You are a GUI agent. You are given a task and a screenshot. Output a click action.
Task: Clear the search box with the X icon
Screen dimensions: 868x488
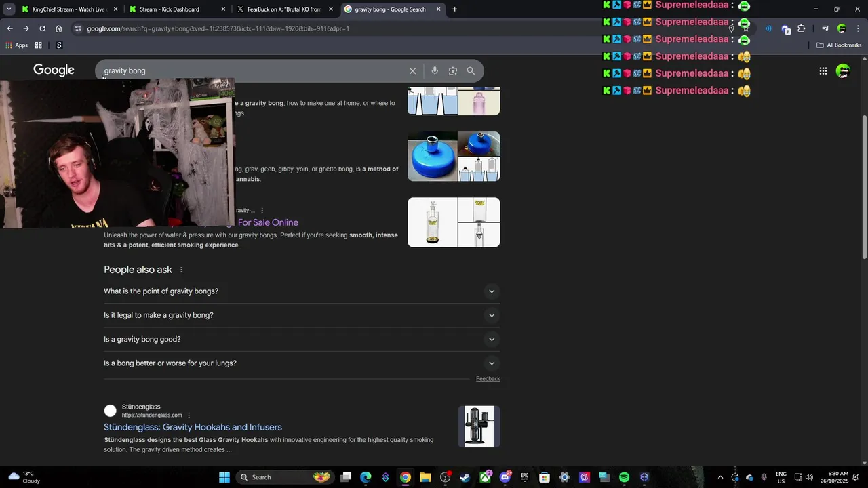(x=412, y=70)
